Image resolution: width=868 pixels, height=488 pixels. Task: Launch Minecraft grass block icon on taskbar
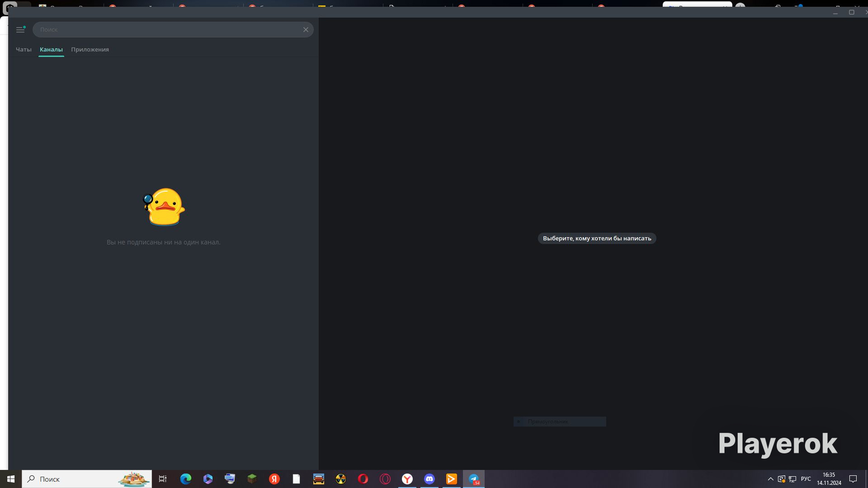(252, 479)
